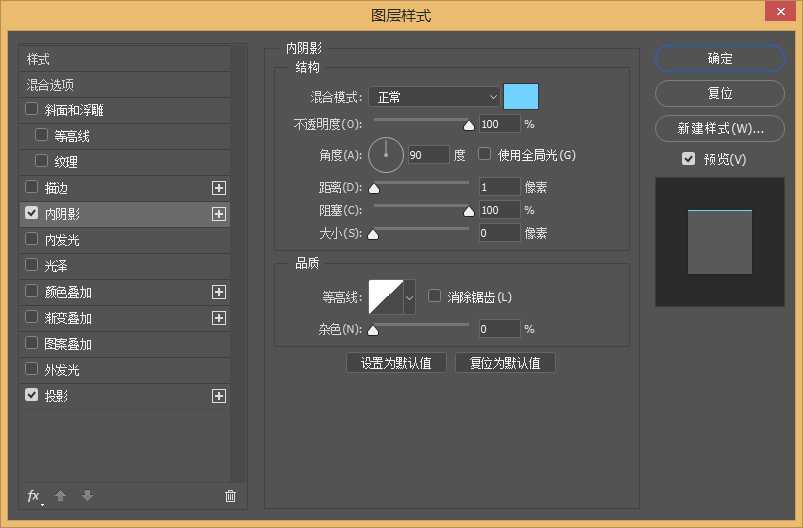Click the plus icon next to 描边
This screenshot has height=528, width=803.
219,188
